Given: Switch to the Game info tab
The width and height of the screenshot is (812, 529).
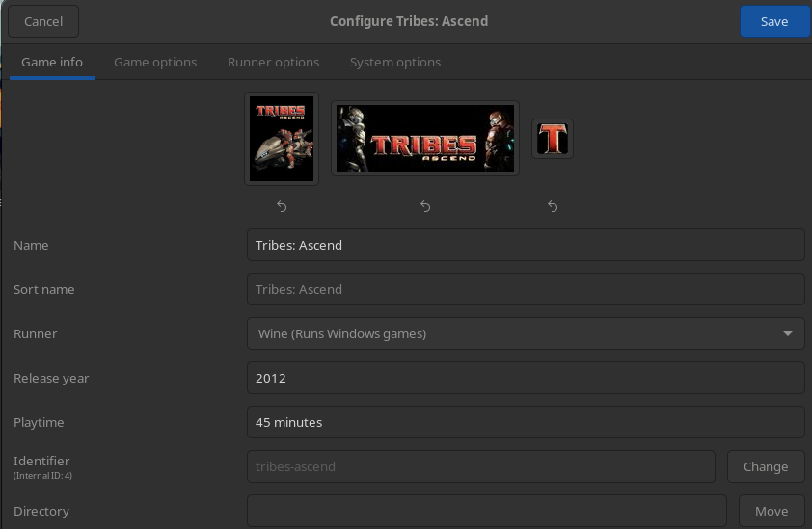Looking at the screenshot, I should [x=52, y=62].
